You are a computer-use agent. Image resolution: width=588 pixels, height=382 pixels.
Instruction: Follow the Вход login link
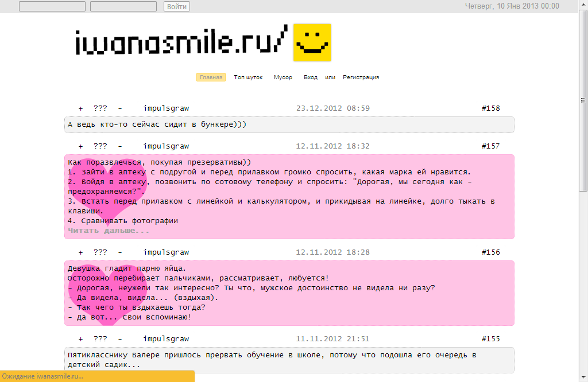[x=311, y=77]
